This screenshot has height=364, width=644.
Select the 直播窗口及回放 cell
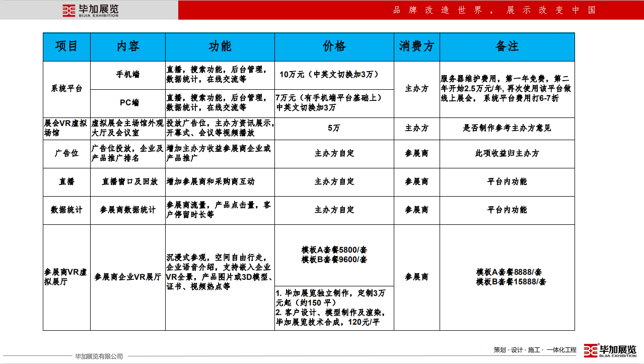coord(128,181)
